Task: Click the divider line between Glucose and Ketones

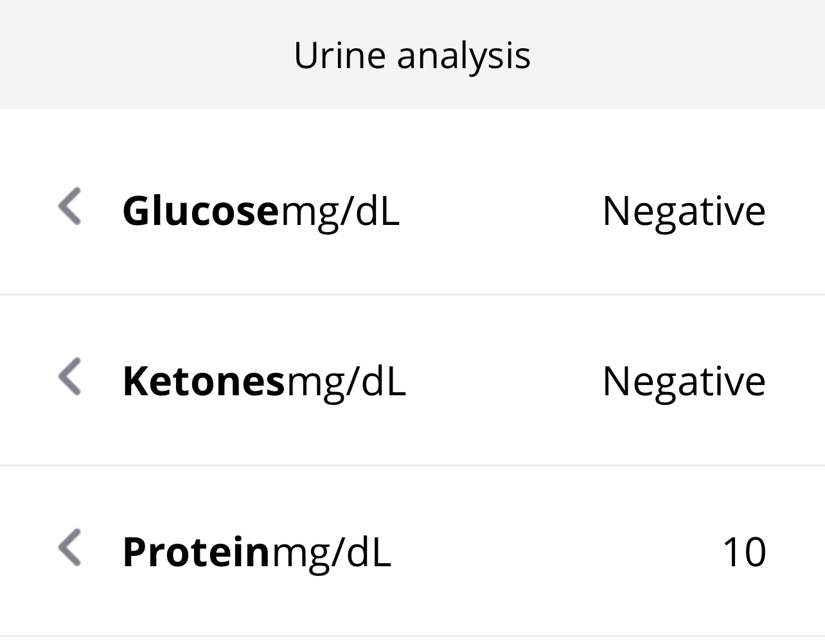Action: pos(412,294)
